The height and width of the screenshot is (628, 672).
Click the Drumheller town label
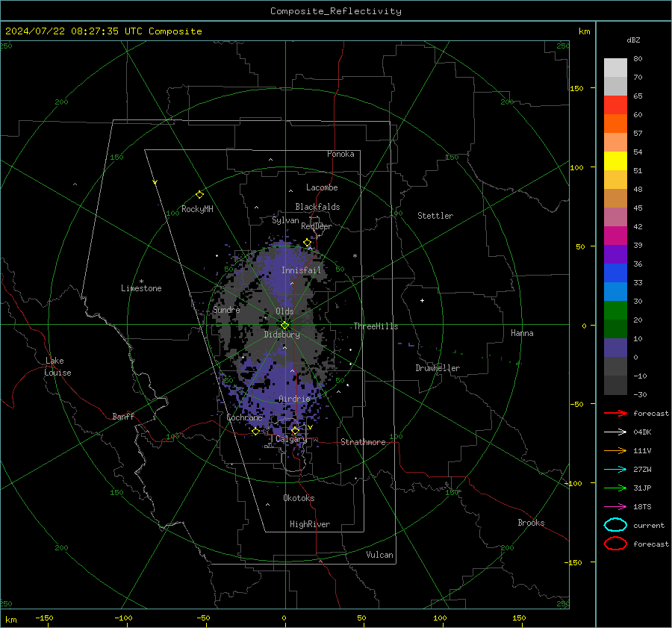(438, 368)
